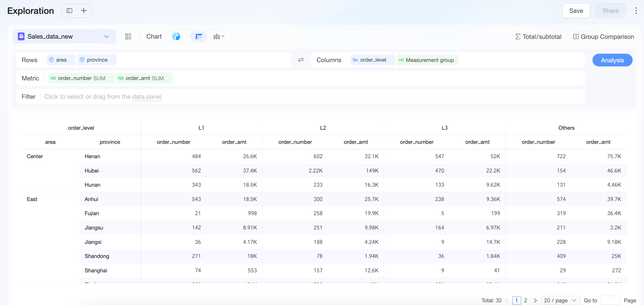Swap rows and columns arrows icon
The width and height of the screenshot is (644, 305).
click(301, 60)
